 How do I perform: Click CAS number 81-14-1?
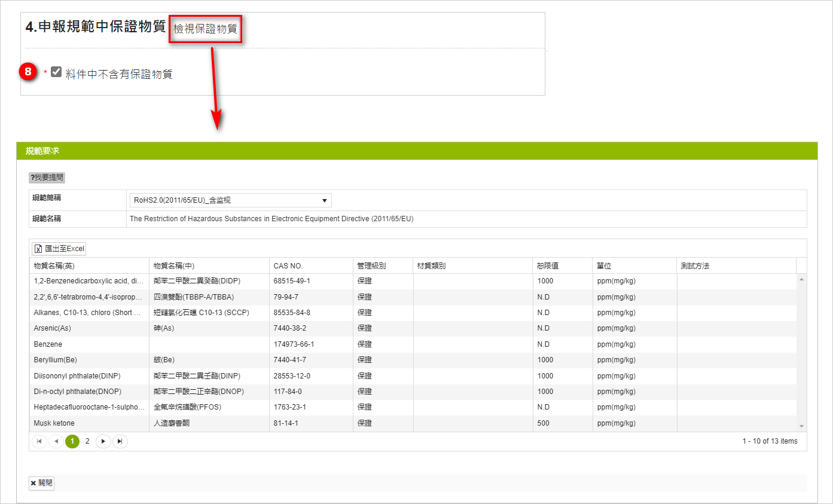[286, 423]
